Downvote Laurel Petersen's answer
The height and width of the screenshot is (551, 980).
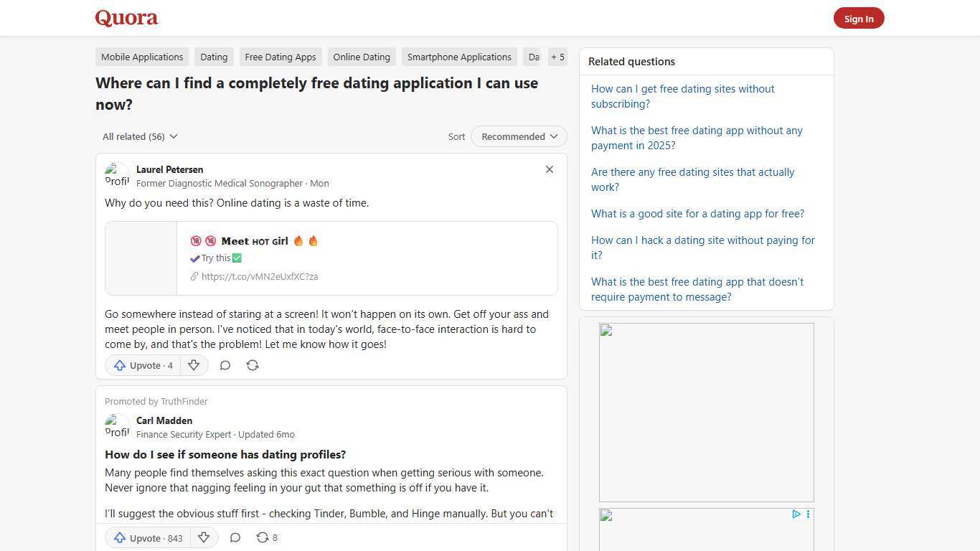194,365
